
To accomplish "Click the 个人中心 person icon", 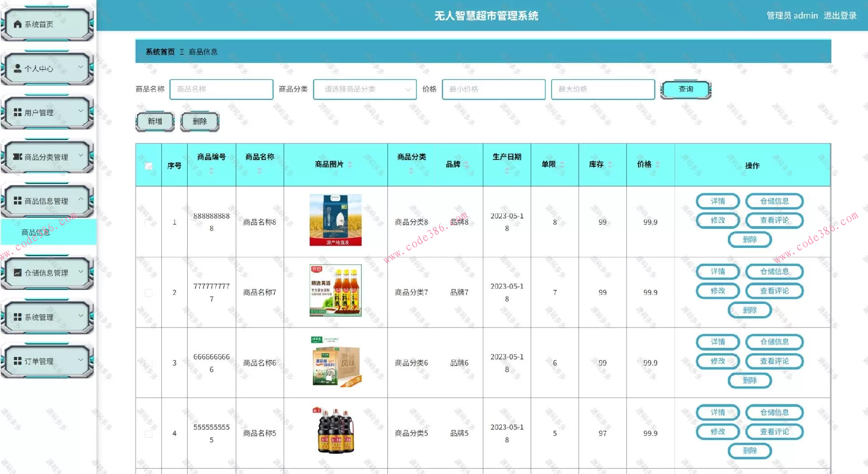I will pyautogui.click(x=17, y=68).
